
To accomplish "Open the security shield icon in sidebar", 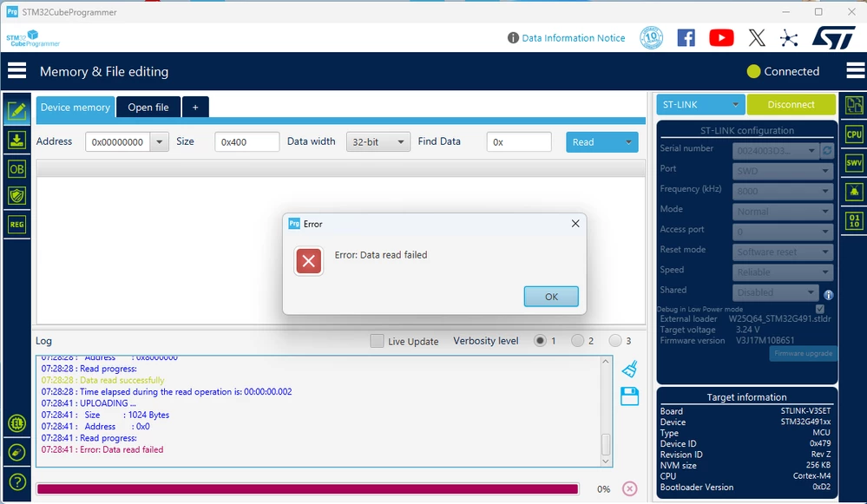I will [16, 195].
